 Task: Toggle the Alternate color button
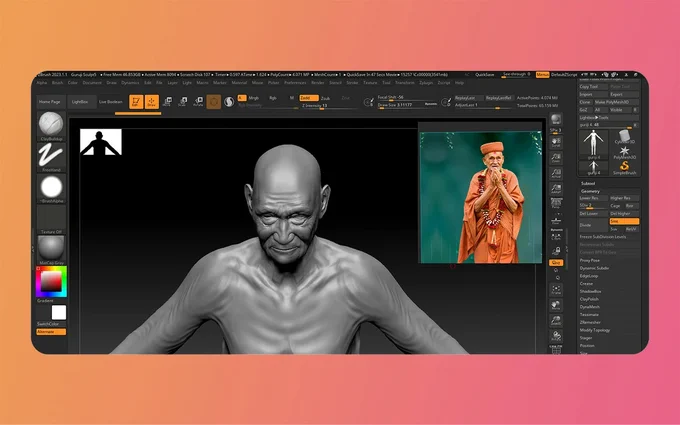[x=51, y=332]
